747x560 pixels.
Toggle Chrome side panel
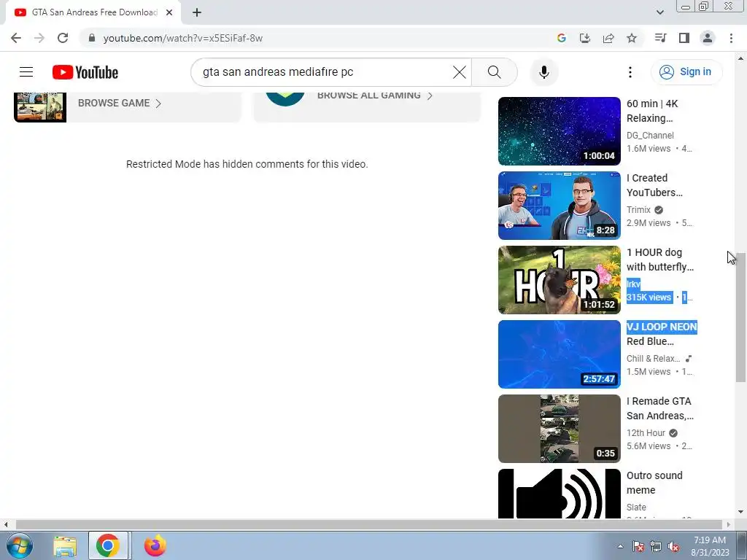coord(684,38)
